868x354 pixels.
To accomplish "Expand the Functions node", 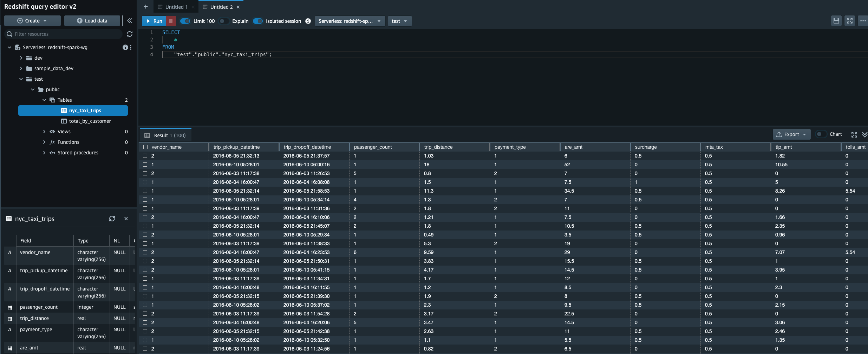I will point(44,142).
